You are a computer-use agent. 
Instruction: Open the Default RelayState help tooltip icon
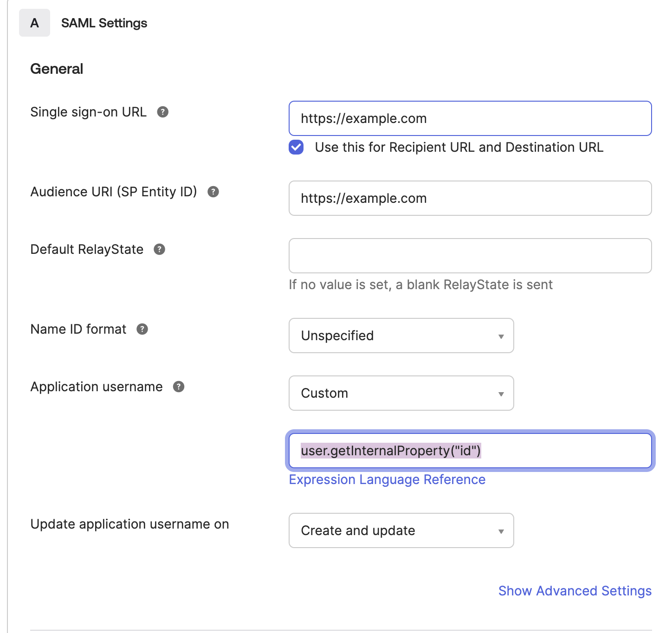[159, 249]
